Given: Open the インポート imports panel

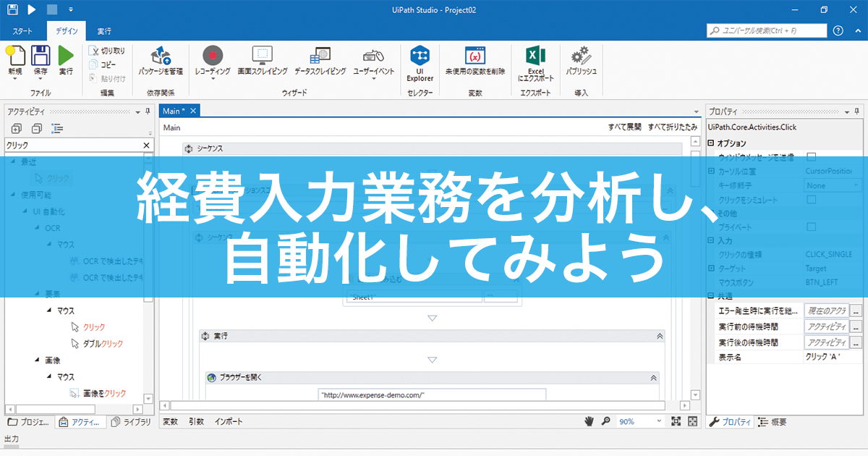Looking at the screenshot, I should (229, 421).
